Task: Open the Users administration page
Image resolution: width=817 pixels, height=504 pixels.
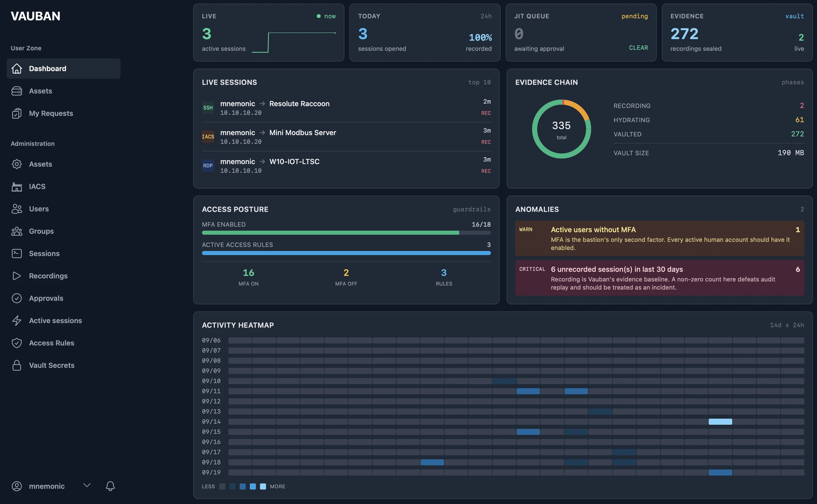Action: 64,209
